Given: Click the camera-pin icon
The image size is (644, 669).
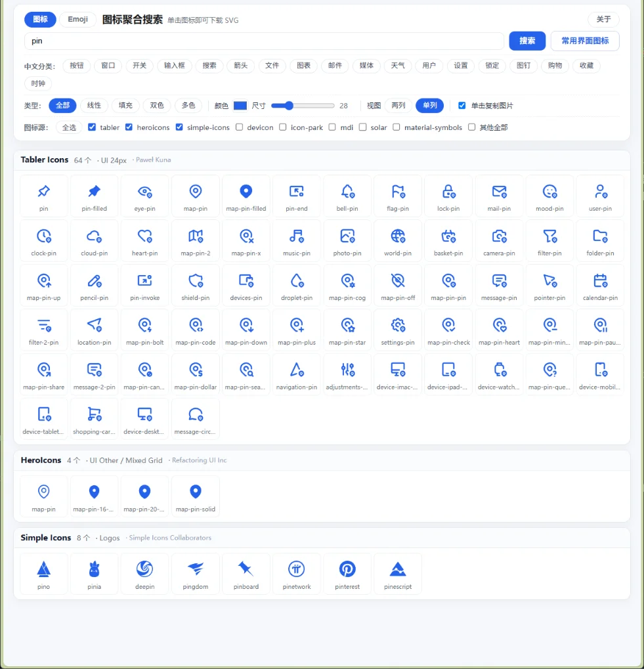Looking at the screenshot, I should click(499, 241).
